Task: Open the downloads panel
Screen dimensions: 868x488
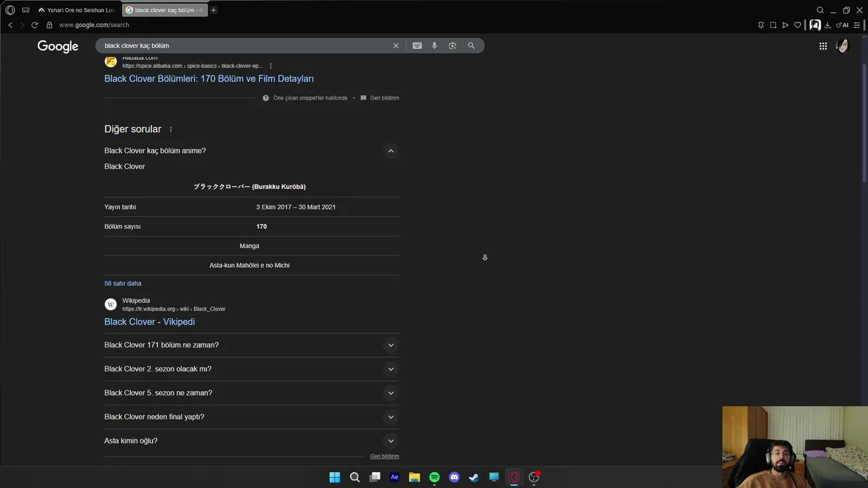Action: pyautogui.click(x=827, y=25)
